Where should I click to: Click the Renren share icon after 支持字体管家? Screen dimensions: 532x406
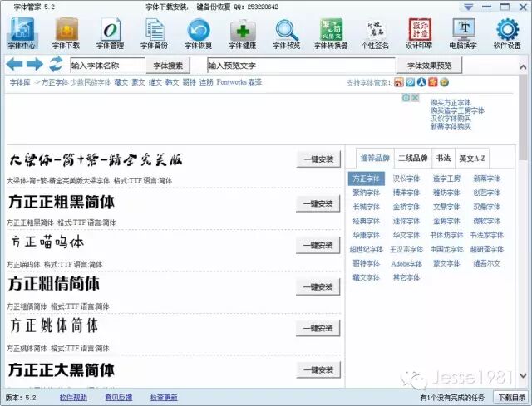(421, 82)
